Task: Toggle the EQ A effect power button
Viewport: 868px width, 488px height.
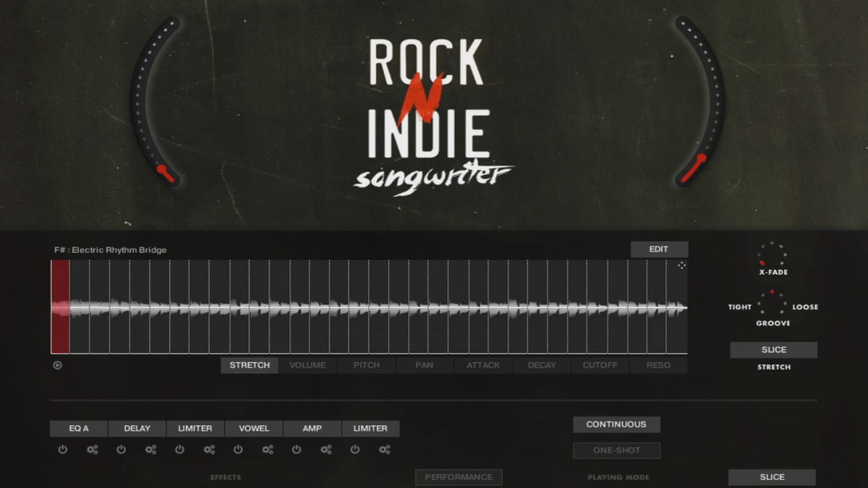Action: (x=63, y=450)
